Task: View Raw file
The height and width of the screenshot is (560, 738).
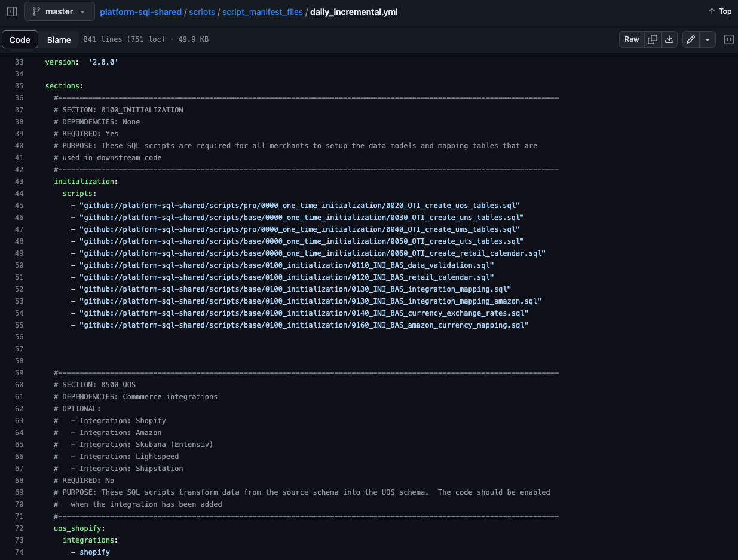Action: point(632,39)
